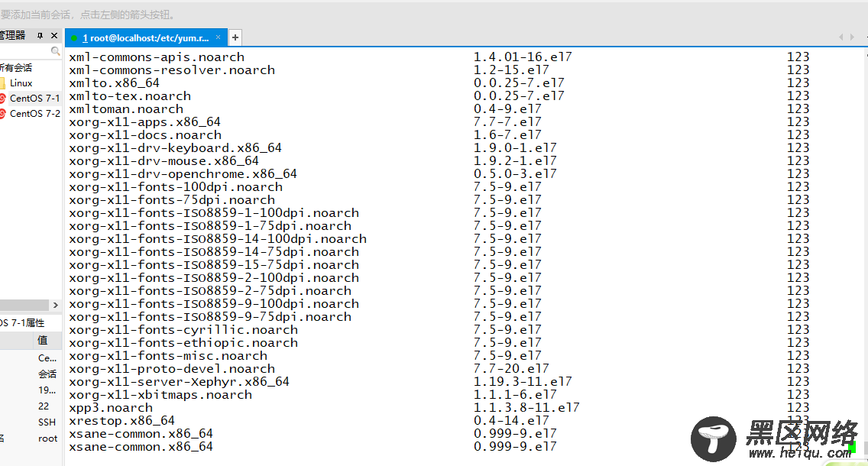Screen dimensions: 868x466
Task: Go to next tab with right arrow
Action: pyautogui.click(x=852, y=37)
